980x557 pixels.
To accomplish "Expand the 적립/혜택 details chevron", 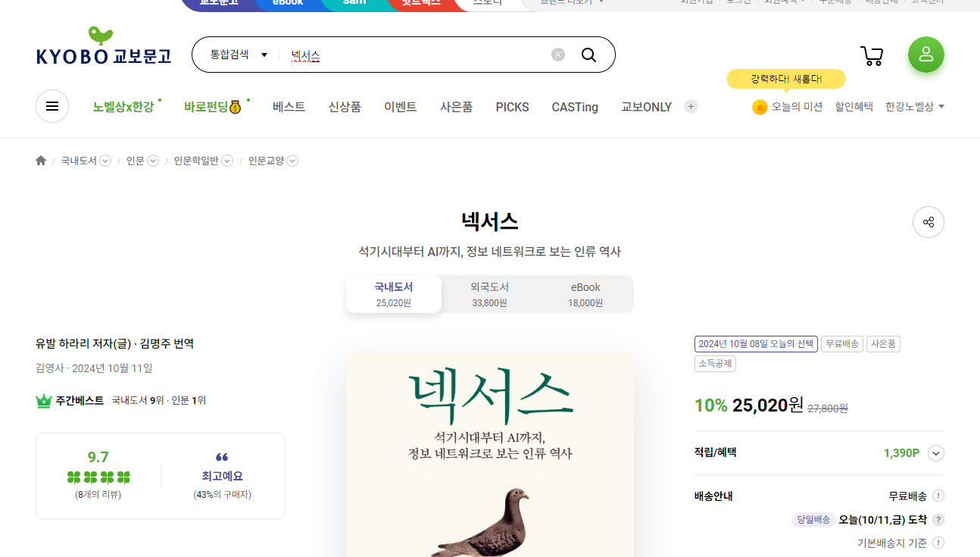I will point(936,453).
